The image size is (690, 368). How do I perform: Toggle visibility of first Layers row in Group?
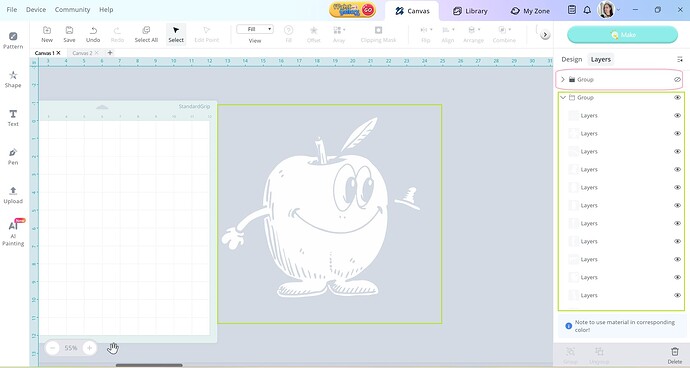pyautogui.click(x=677, y=116)
